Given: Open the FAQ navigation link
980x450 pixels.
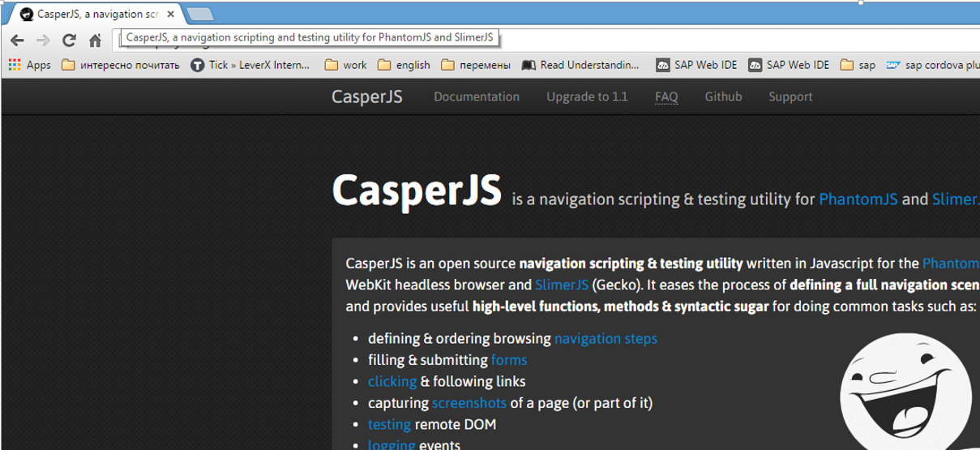Looking at the screenshot, I should pyautogui.click(x=666, y=96).
